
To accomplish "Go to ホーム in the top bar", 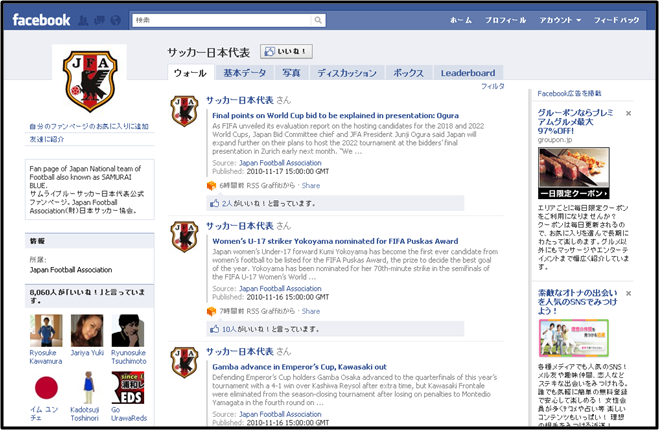I will pos(461,20).
